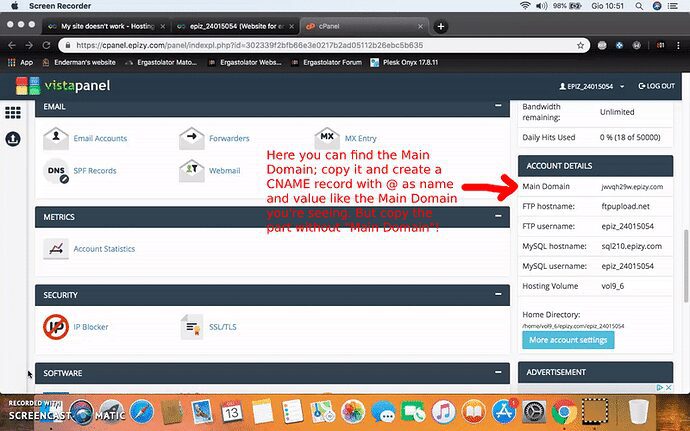Collapse the SOFTWARE section
Screen dimensions: 690x431
pos(498,372)
